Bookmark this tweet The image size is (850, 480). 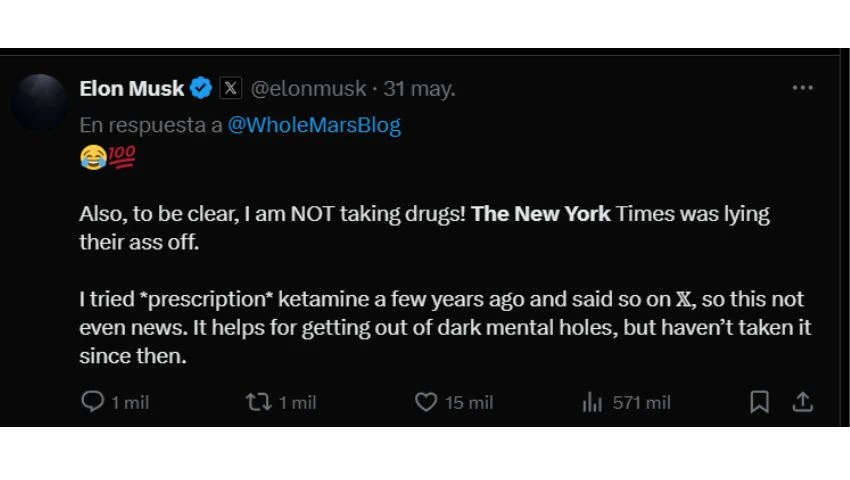[x=759, y=402]
